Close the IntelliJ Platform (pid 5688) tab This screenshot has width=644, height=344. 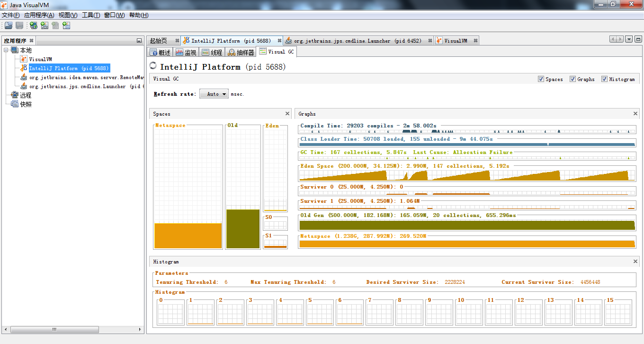pyautogui.click(x=279, y=41)
